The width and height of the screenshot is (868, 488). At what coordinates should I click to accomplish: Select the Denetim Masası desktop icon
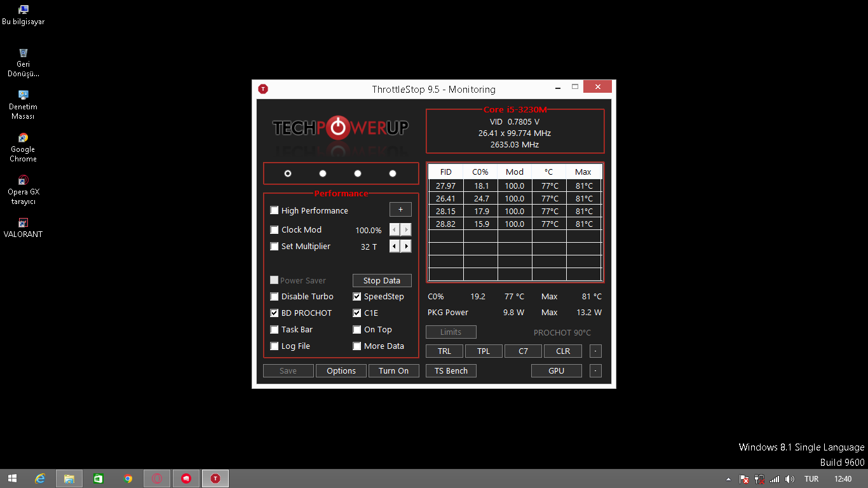[x=23, y=105]
